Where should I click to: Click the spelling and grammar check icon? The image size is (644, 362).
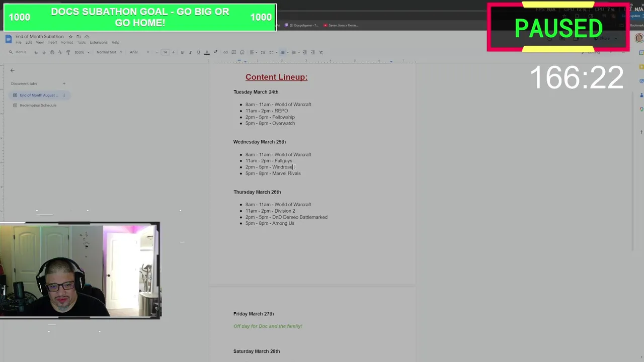tap(60, 52)
